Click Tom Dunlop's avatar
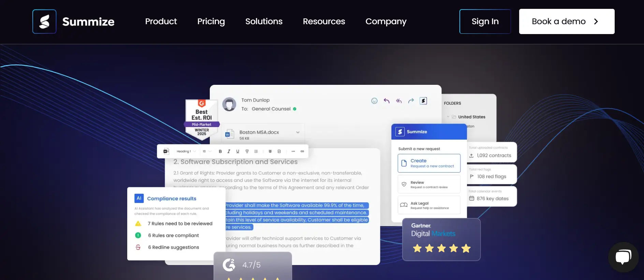 click(229, 104)
